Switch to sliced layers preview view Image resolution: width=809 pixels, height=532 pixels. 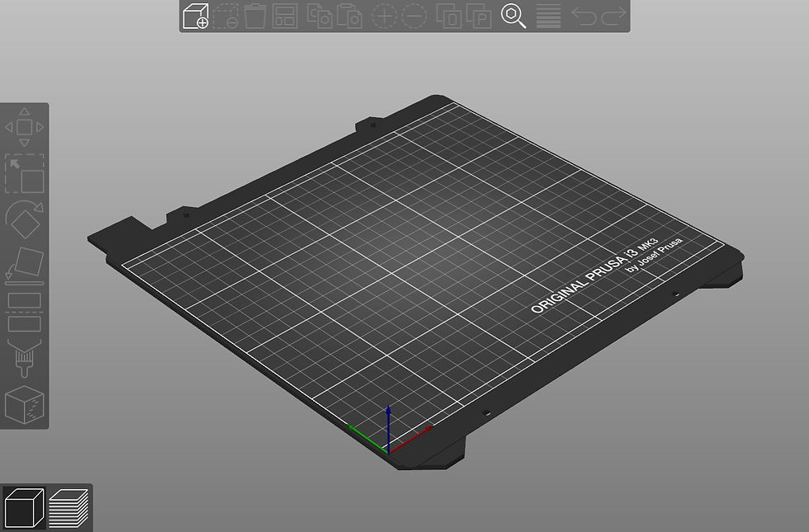tap(69, 508)
